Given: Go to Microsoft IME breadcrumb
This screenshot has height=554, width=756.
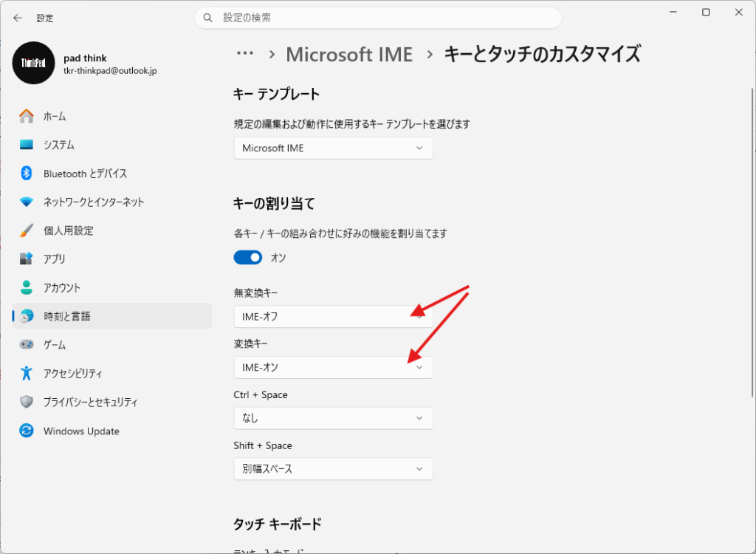Looking at the screenshot, I should click(349, 54).
